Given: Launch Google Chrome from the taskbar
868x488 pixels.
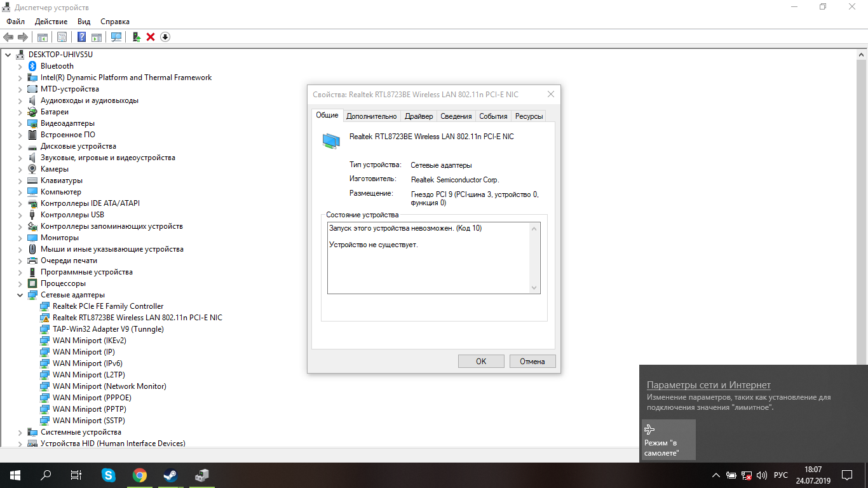Looking at the screenshot, I should (x=140, y=475).
